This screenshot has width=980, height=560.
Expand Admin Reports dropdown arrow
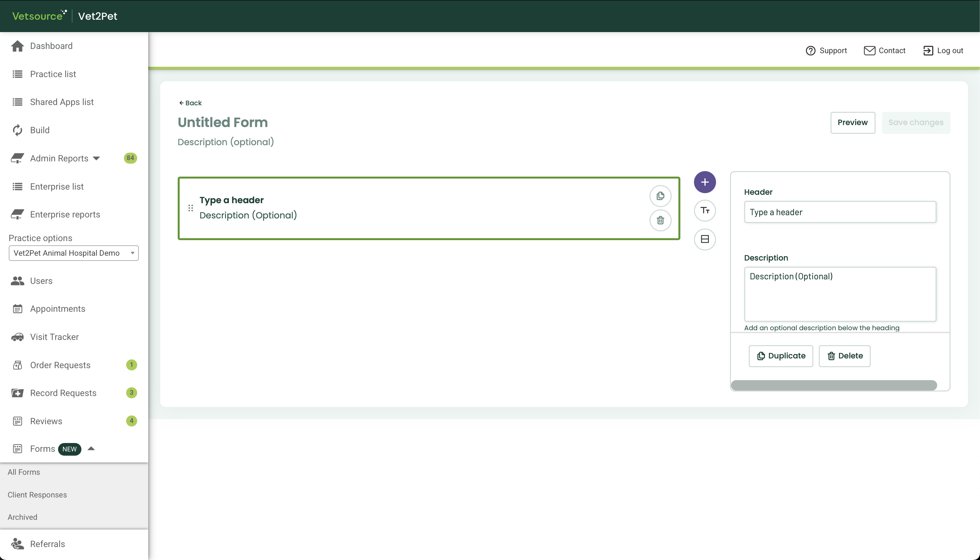coord(97,158)
